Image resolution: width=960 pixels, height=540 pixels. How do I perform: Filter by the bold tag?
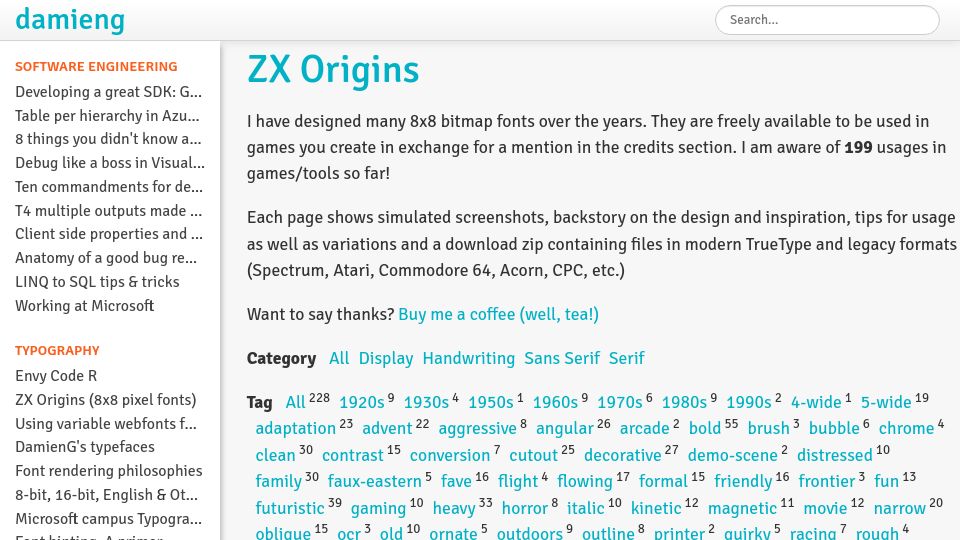tap(705, 429)
